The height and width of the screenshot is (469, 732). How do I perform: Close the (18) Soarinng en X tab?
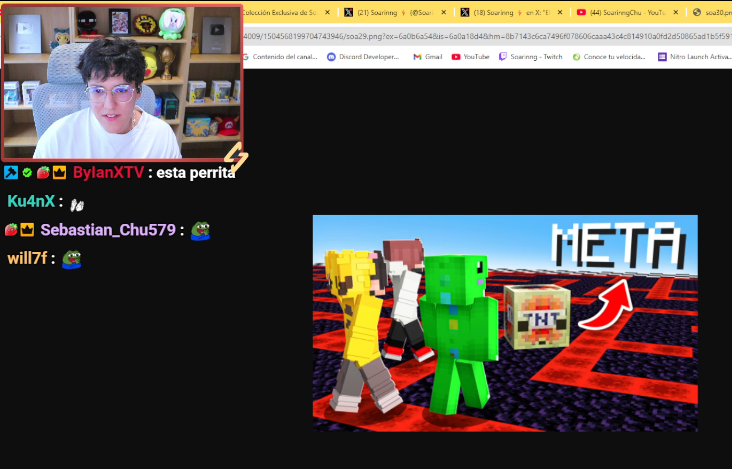pyautogui.click(x=560, y=13)
